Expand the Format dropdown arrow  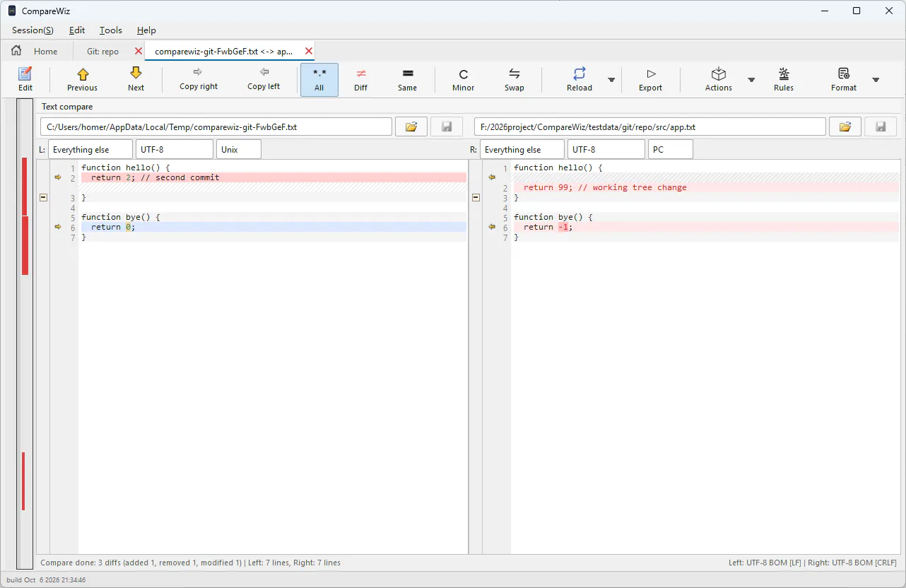click(876, 80)
